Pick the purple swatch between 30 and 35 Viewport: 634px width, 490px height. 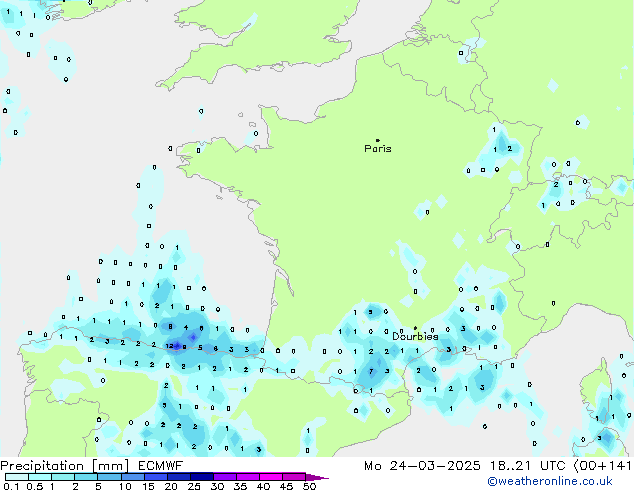tap(225, 477)
